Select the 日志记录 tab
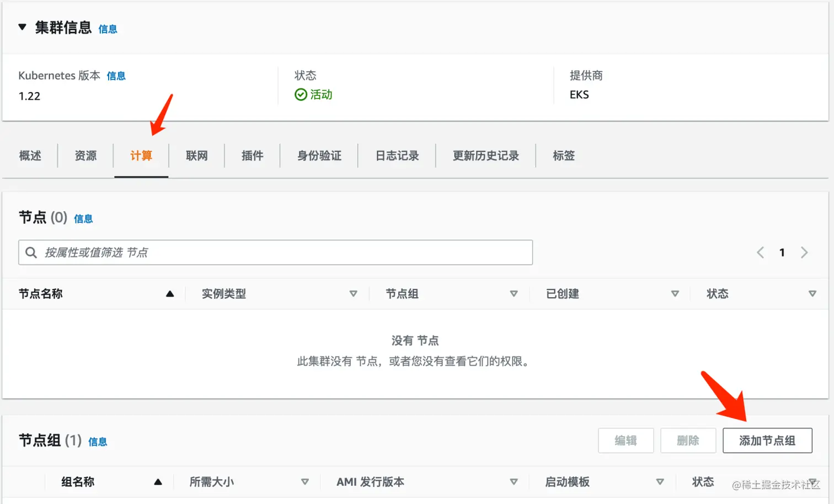This screenshot has height=504, width=834. (x=397, y=156)
